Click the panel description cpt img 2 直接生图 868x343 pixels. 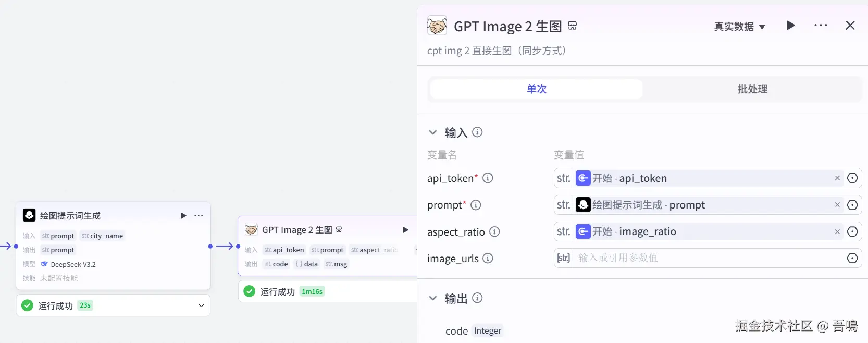point(497,51)
